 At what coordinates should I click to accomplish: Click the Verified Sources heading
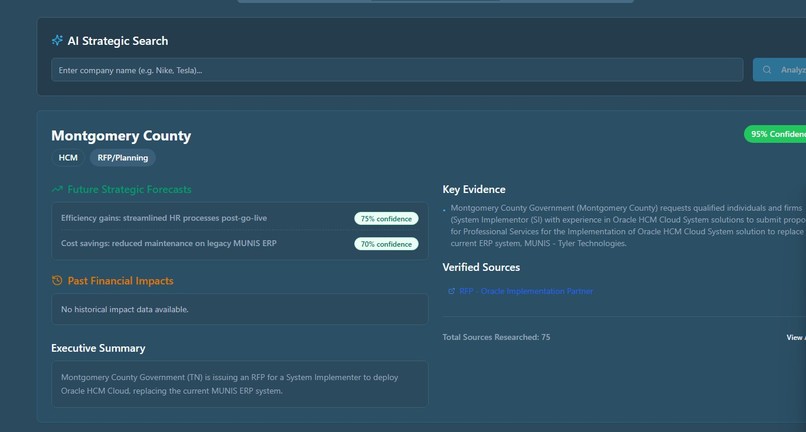click(481, 267)
